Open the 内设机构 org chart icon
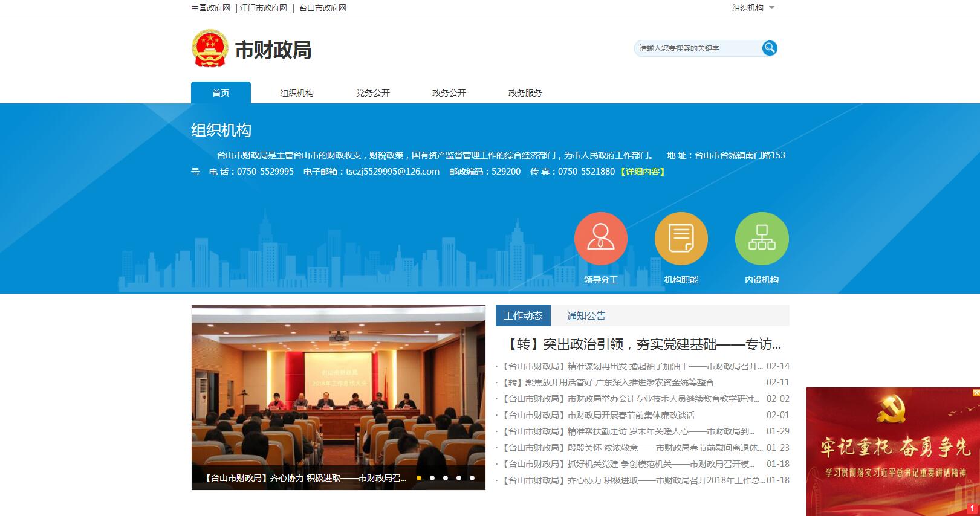The height and width of the screenshot is (516, 980). pos(761,239)
